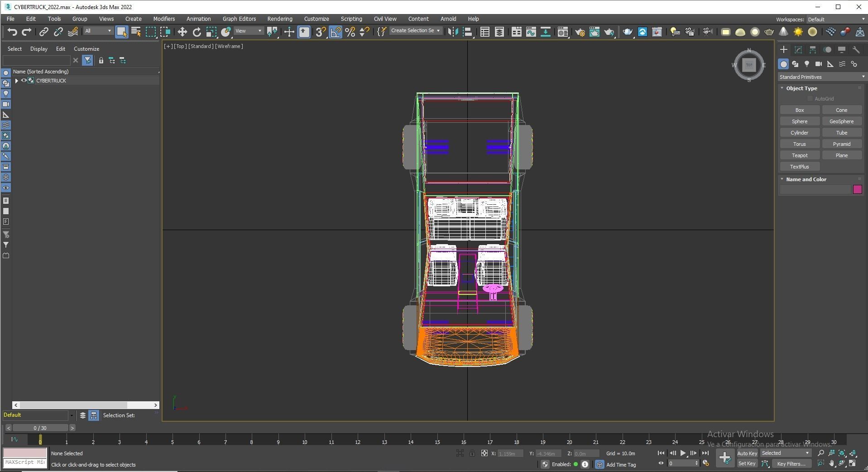
Task: Open the Workspaces Default dropdown
Action: [836, 19]
